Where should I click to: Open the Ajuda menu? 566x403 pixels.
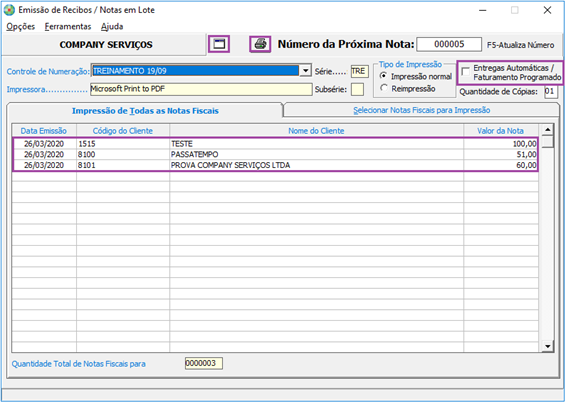coord(112,26)
